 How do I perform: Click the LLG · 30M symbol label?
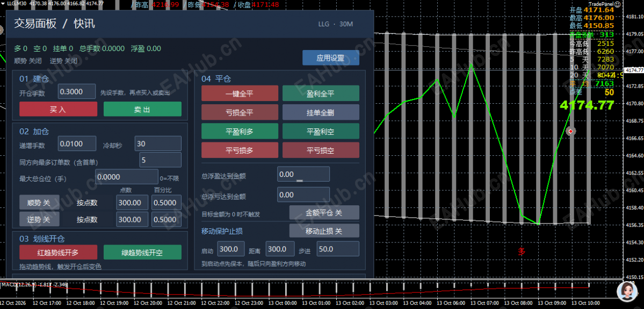(x=336, y=24)
